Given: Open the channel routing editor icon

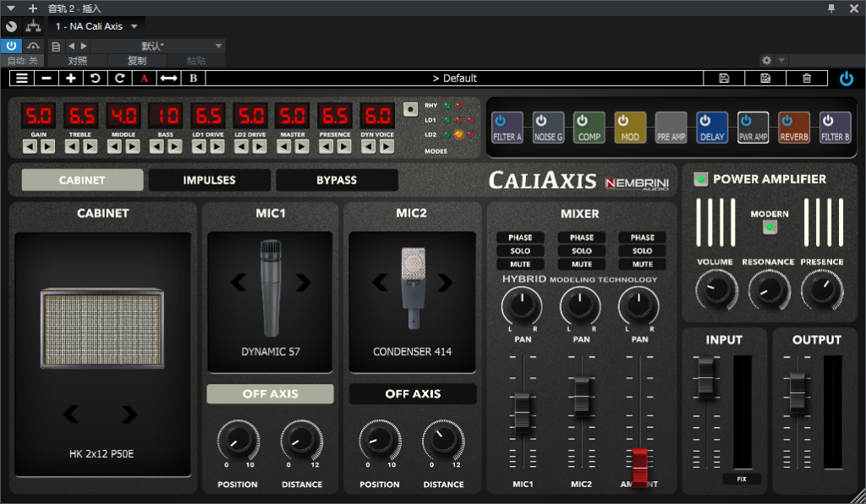Looking at the screenshot, I should (33, 26).
